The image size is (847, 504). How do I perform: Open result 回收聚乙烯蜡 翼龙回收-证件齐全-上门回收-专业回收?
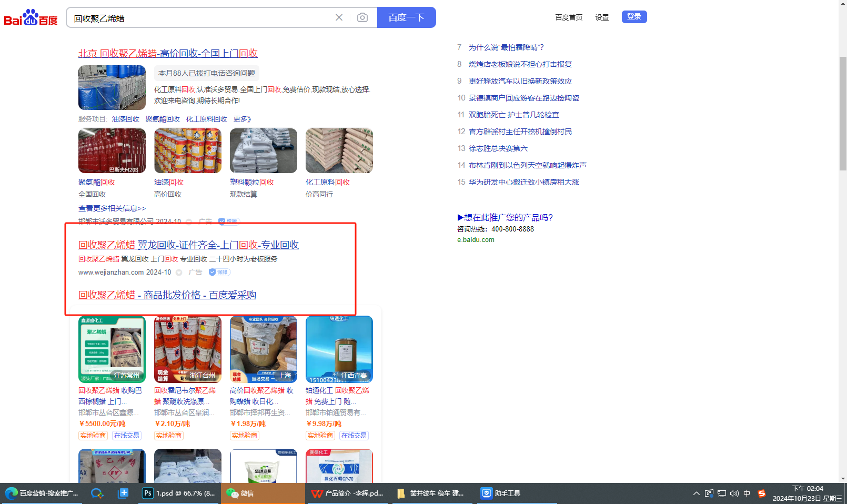188,245
